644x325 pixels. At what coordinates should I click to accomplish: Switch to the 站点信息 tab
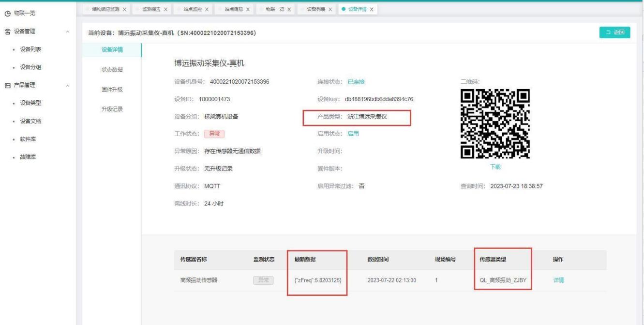point(233,9)
